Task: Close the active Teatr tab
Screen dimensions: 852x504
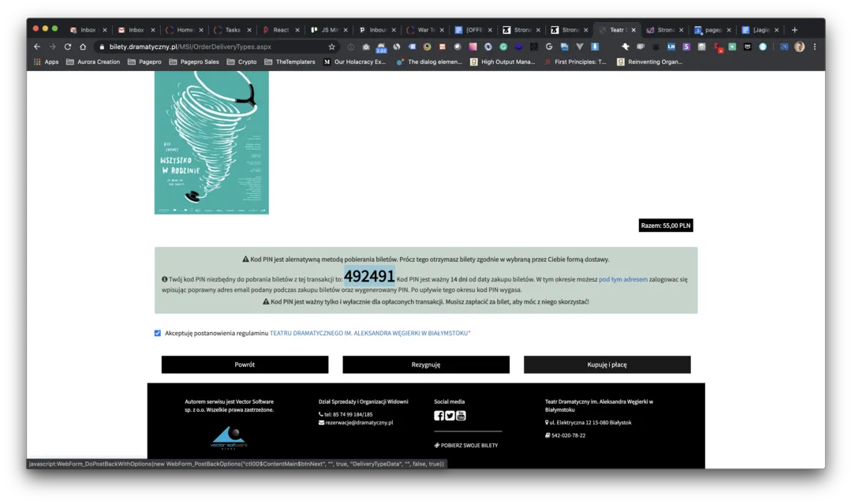Action: pyautogui.click(x=633, y=30)
